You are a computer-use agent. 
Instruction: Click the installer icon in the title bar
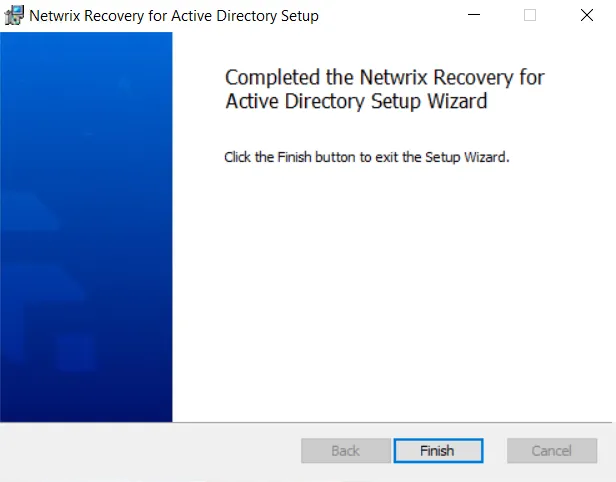click(14, 16)
